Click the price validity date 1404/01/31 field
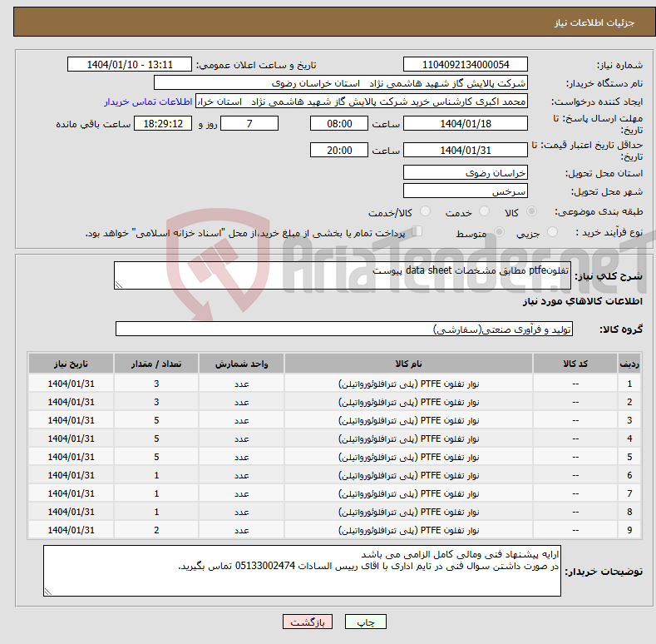 coord(466,150)
